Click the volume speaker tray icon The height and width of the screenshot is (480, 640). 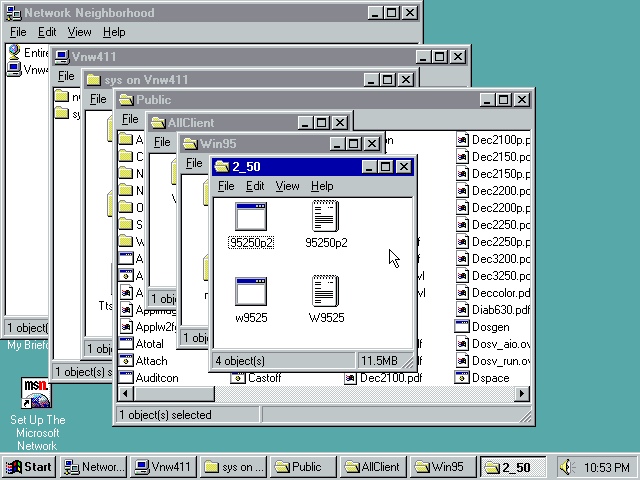coord(567,467)
